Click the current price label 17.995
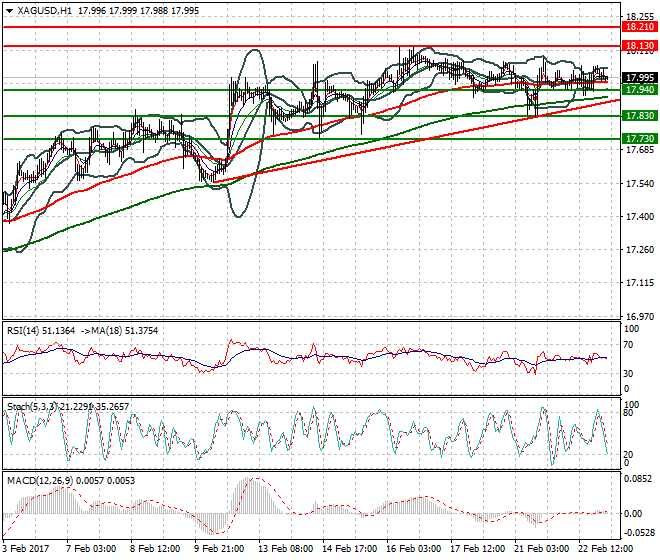This screenshot has height=560, width=660. [639, 77]
